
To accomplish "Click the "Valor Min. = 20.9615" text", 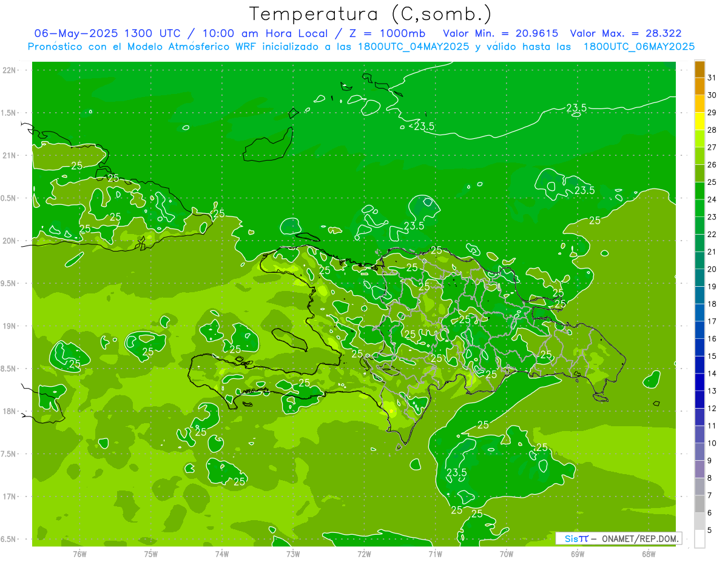I will pyautogui.click(x=500, y=33).
